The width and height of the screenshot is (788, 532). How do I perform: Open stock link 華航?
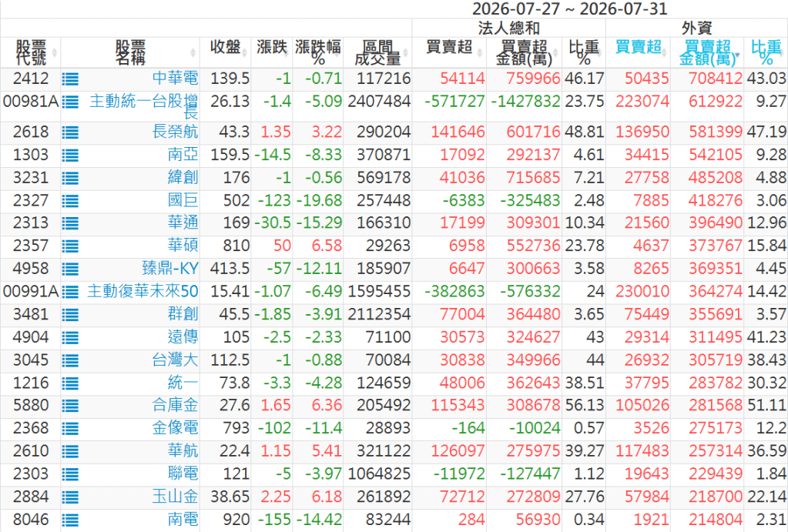pos(183,450)
